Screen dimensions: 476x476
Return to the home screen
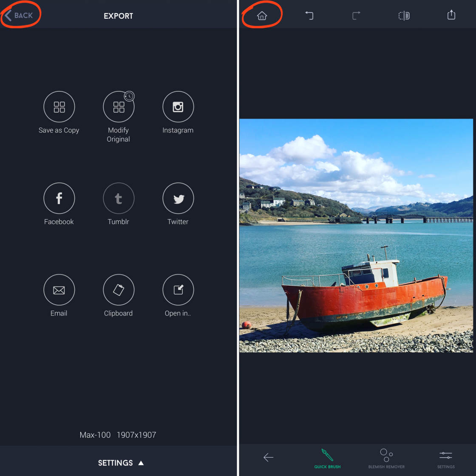coord(262,16)
